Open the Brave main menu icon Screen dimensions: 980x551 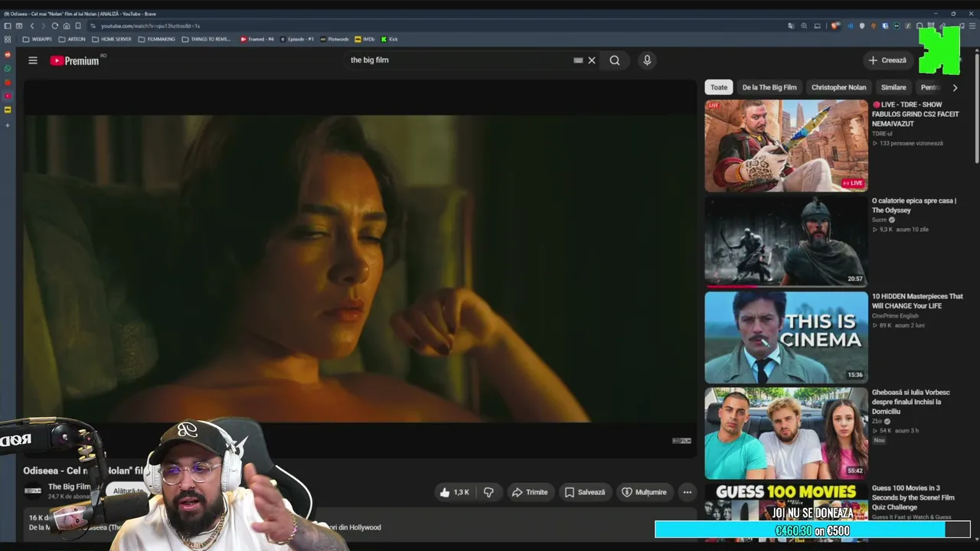tap(972, 26)
